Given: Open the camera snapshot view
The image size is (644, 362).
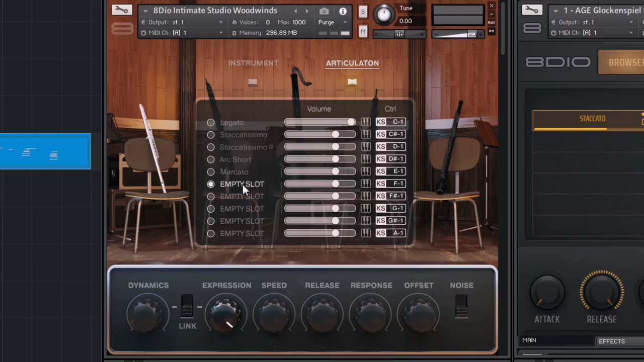Looking at the screenshot, I should point(324,11).
